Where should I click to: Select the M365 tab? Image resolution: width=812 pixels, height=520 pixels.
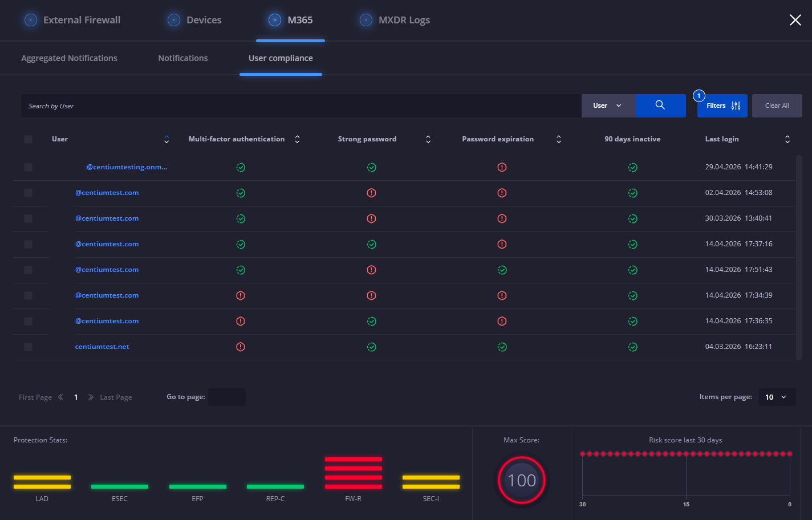(x=291, y=20)
